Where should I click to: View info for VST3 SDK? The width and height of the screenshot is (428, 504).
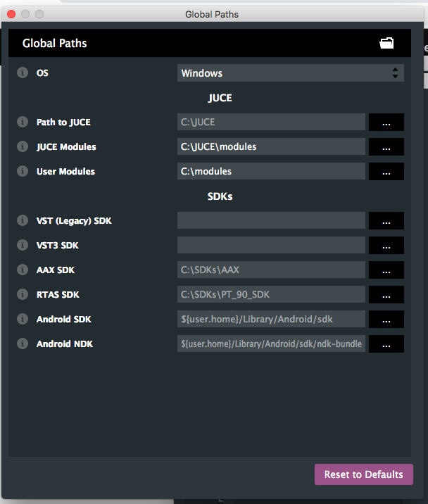coord(23,245)
